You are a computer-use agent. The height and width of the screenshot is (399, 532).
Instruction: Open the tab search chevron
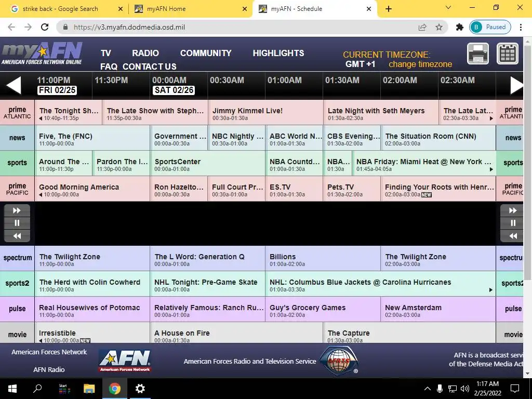[448, 7]
